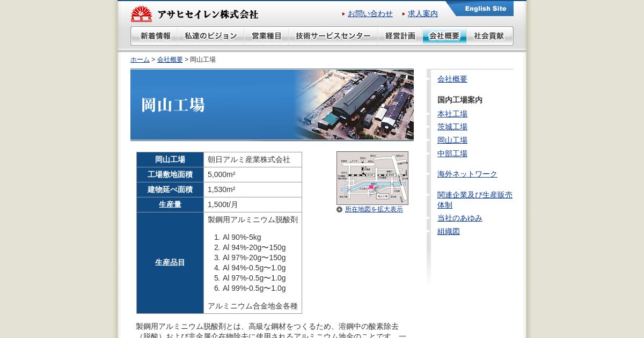Open the 経営計画 menu tab
The image size is (644, 338).
point(400,36)
